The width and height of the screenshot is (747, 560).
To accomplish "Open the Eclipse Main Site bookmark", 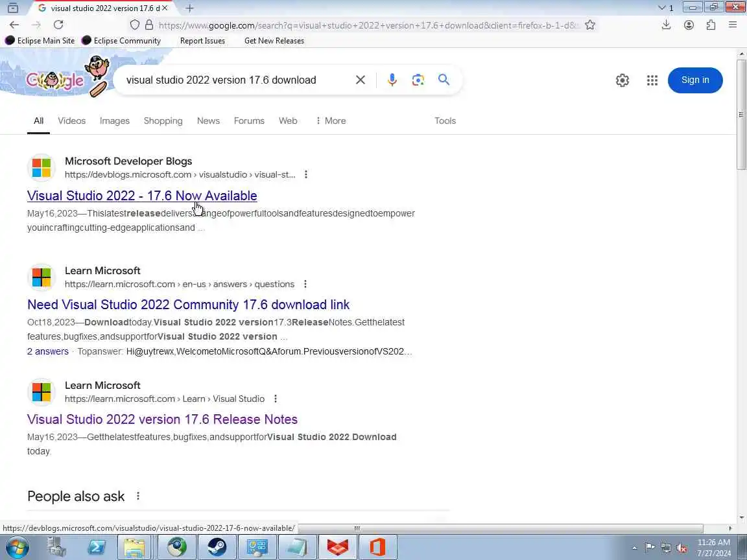I will coord(40,40).
